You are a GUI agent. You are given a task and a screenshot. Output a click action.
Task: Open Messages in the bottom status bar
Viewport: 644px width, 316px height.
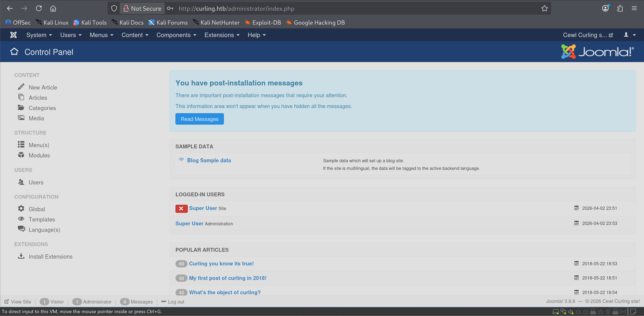[137, 302]
